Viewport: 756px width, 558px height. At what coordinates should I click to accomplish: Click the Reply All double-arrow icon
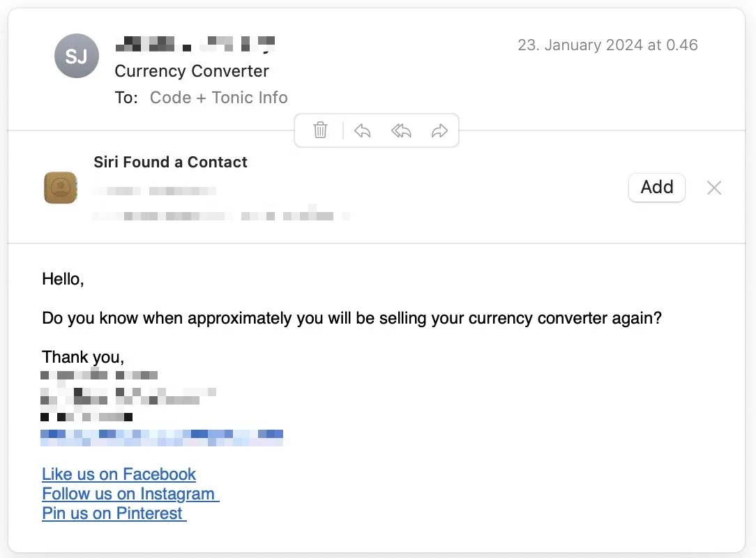(x=401, y=130)
